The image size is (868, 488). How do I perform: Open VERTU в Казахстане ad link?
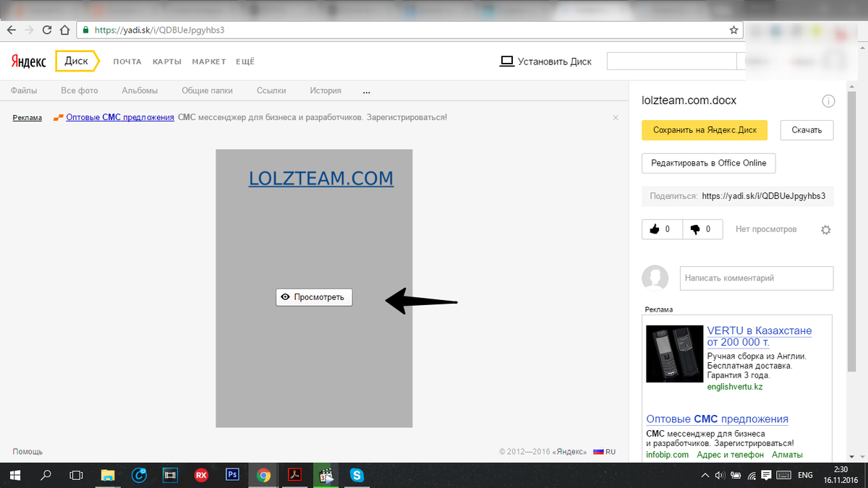[x=759, y=336]
